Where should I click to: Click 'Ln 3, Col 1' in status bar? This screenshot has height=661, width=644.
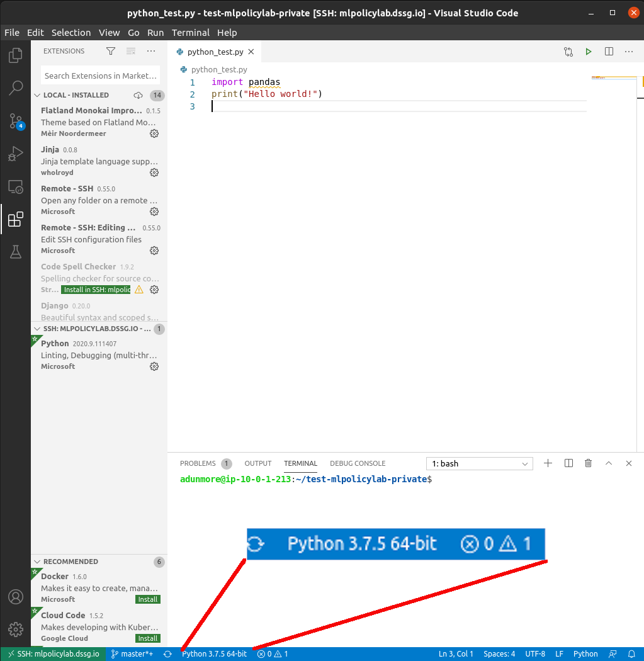tap(456, 654)
